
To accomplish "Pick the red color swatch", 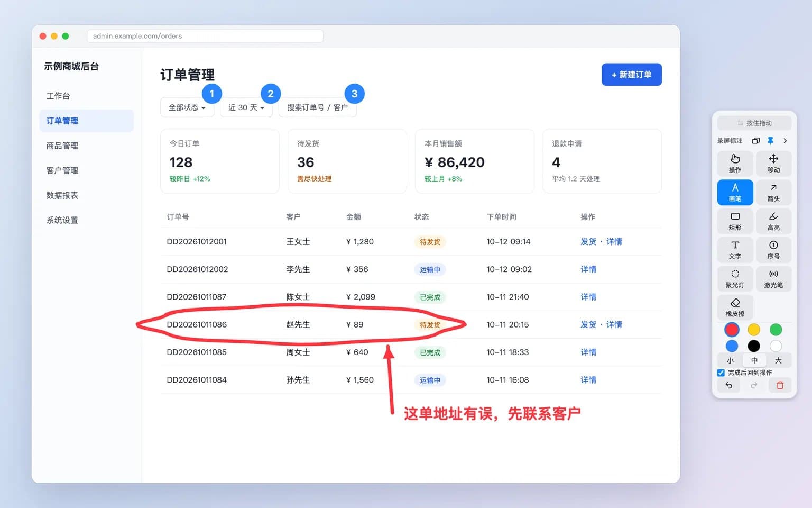I will coord(732,330).
